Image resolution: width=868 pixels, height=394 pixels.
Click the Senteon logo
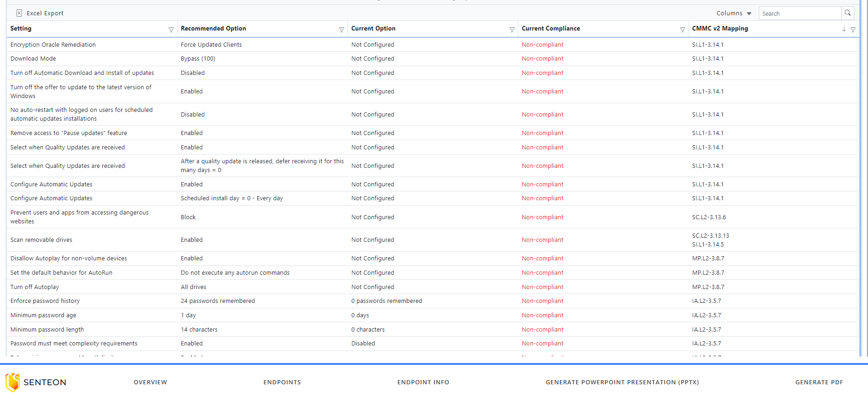[36, 382]
